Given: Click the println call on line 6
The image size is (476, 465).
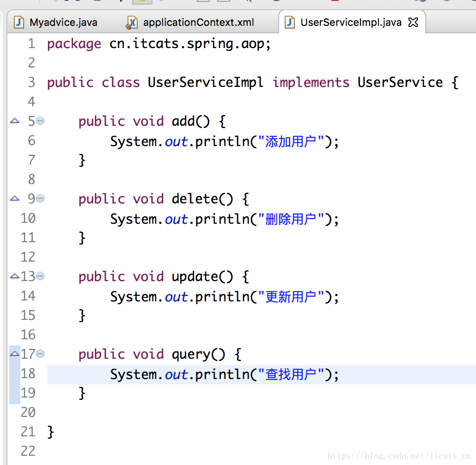Looking at the screenshot, I should coord(222,142).
